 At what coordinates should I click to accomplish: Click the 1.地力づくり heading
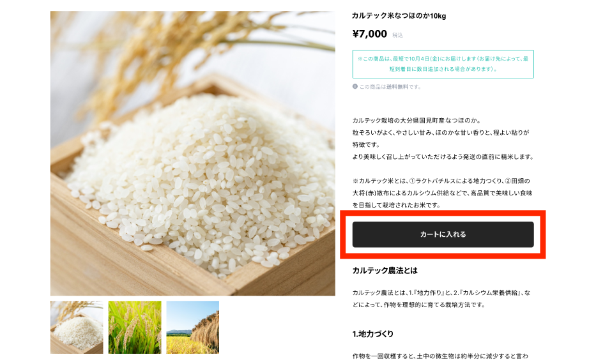click(x=372, y=333)
